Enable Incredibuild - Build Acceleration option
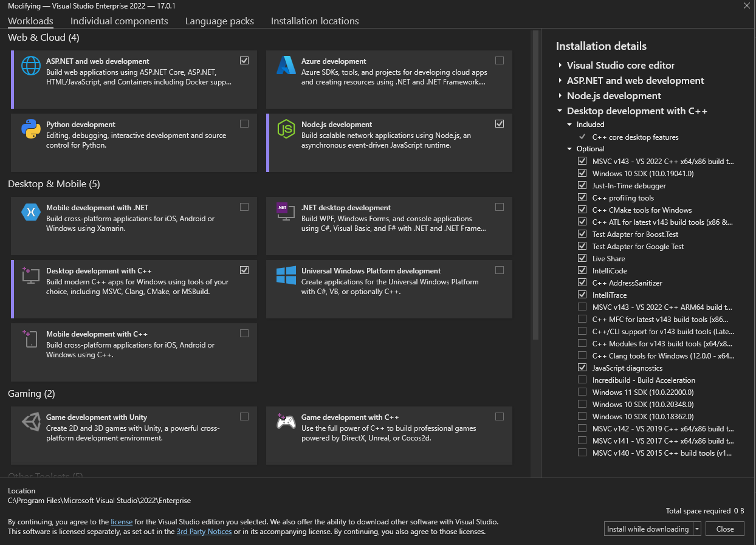The image size is (756, 545). pyautogui.click(x=582, y=380)
